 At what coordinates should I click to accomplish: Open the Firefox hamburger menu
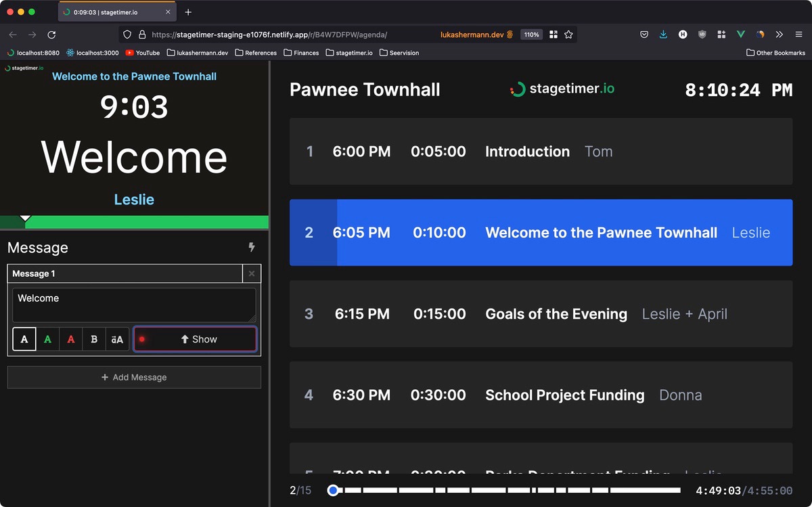tap(799, 35)
